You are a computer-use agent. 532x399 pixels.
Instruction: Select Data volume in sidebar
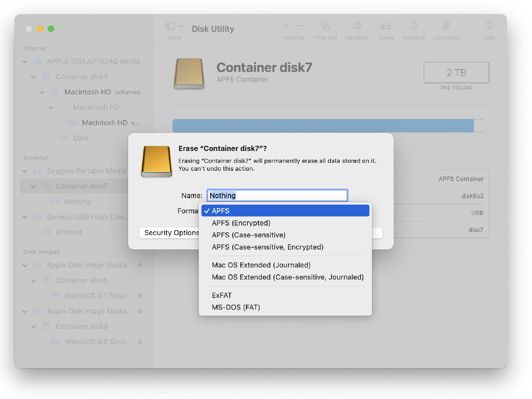coord(81,138)
